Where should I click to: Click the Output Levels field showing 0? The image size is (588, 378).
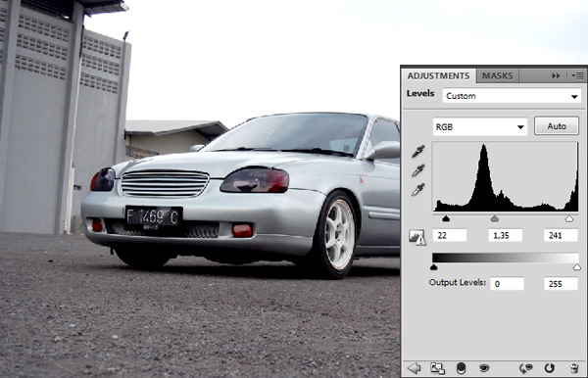(507, 284)
